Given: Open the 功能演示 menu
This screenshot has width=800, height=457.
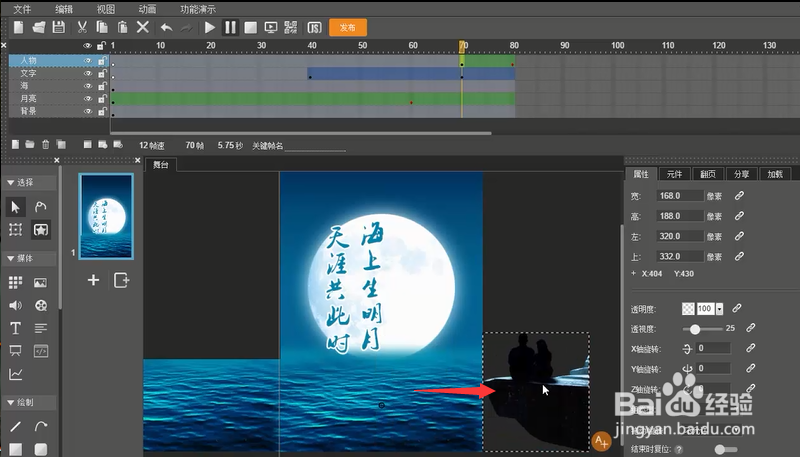Looking at the screenshot, I should point(198,9).
